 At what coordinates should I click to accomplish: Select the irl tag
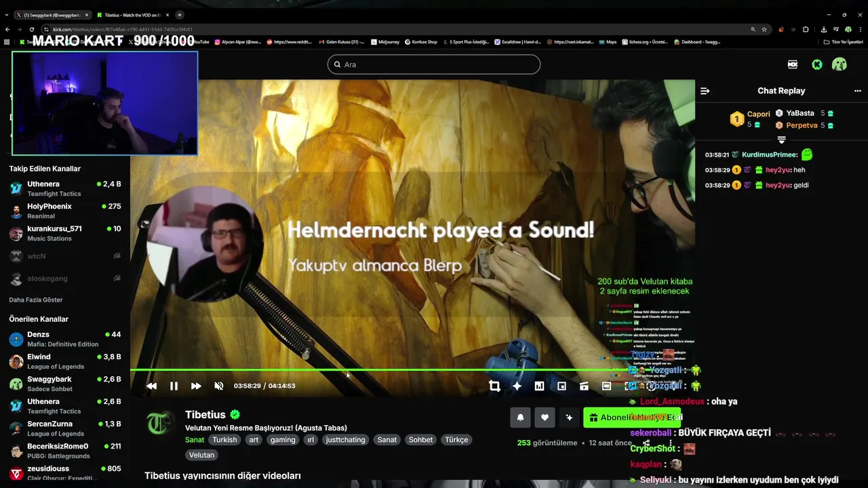pyautogui.click(x=311, y=439)
